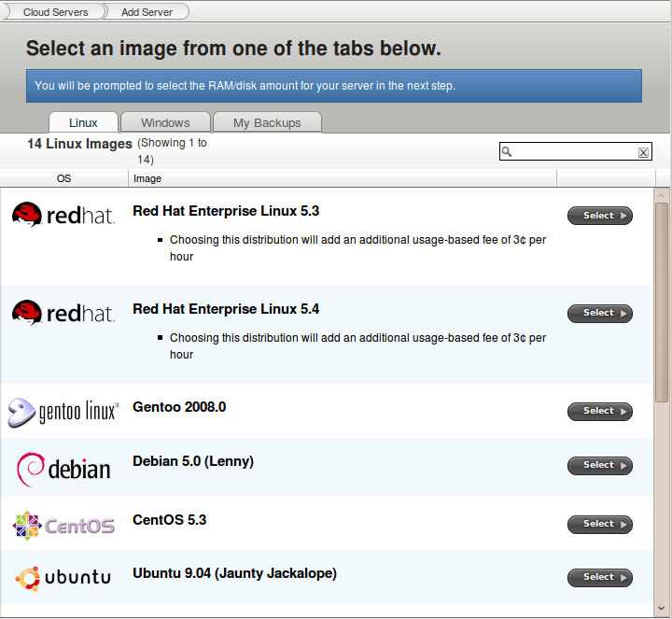Select Red Hat Enterprise Linux 5.4 image
The width and height of the screenshot is (672, 619).
pyautogui.click(x=599, y=314)
